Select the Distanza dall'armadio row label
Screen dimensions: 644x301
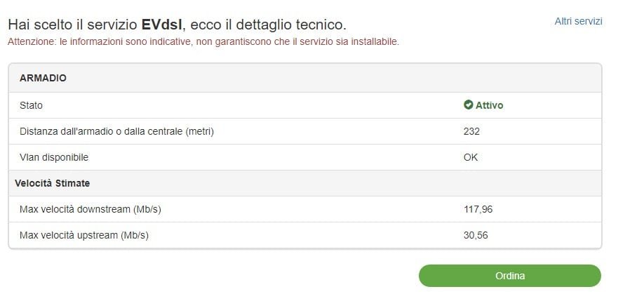pyautogui.click(x=116, y=131)
